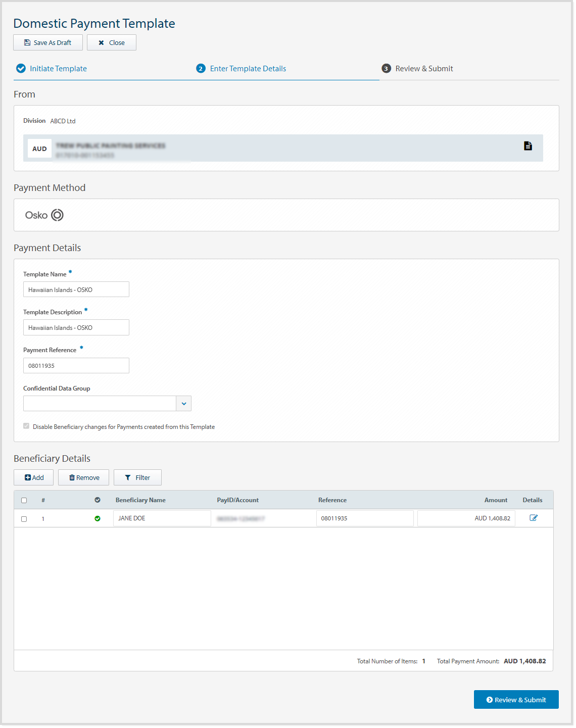
Task: Tick the checkbox for JANE DOE row
Action: (24, 519)
